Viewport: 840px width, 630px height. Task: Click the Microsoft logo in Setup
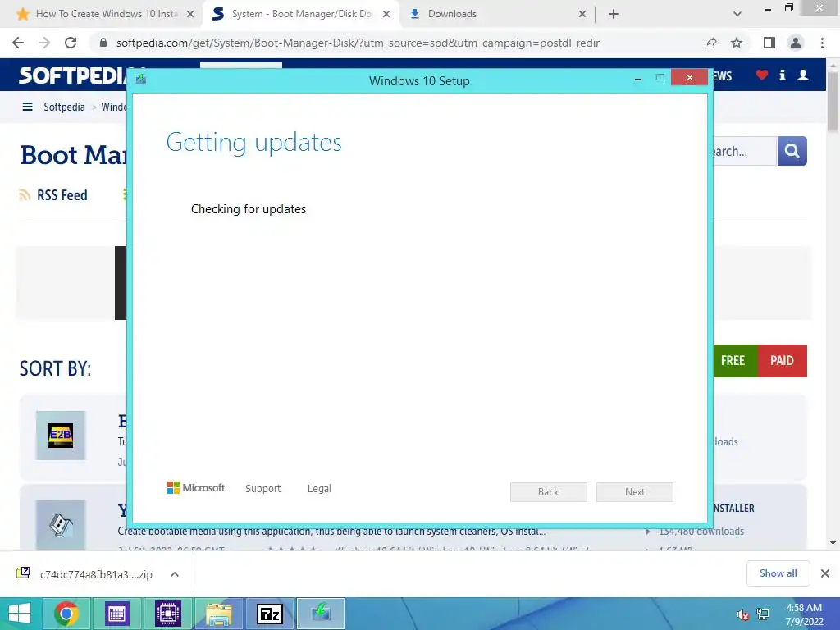click(x=196, y=487)
